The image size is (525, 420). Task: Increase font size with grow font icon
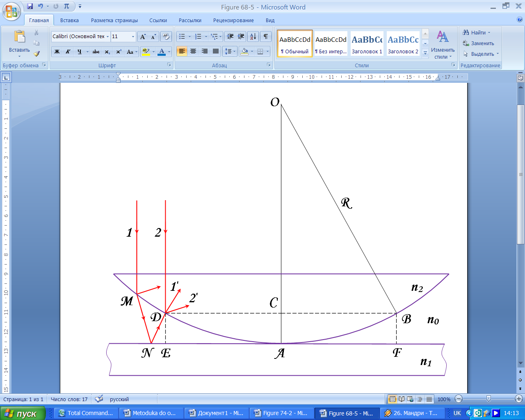point(143,37)
